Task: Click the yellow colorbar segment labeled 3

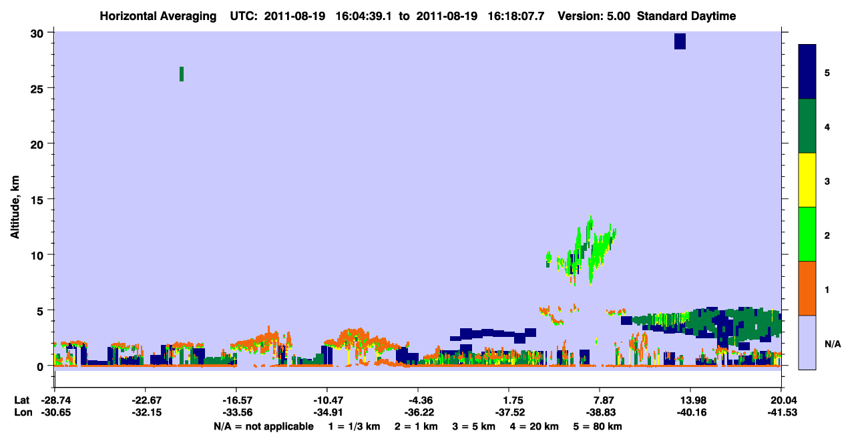Action: 807,180
